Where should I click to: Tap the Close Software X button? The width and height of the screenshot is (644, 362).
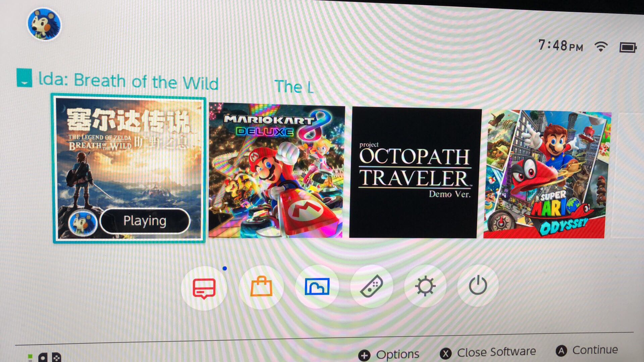[488, 352]
